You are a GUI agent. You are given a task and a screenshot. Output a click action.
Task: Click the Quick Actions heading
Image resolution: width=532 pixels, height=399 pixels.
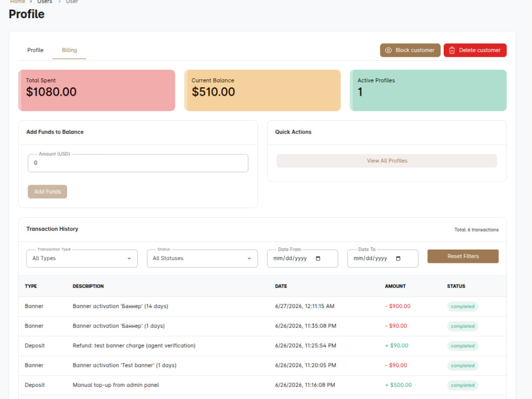[x=293, y=132]
